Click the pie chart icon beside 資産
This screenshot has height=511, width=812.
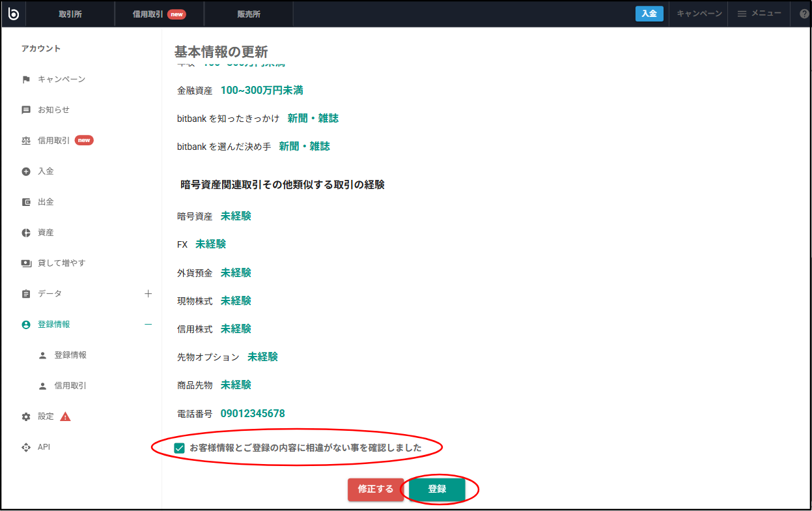(26, 233)
